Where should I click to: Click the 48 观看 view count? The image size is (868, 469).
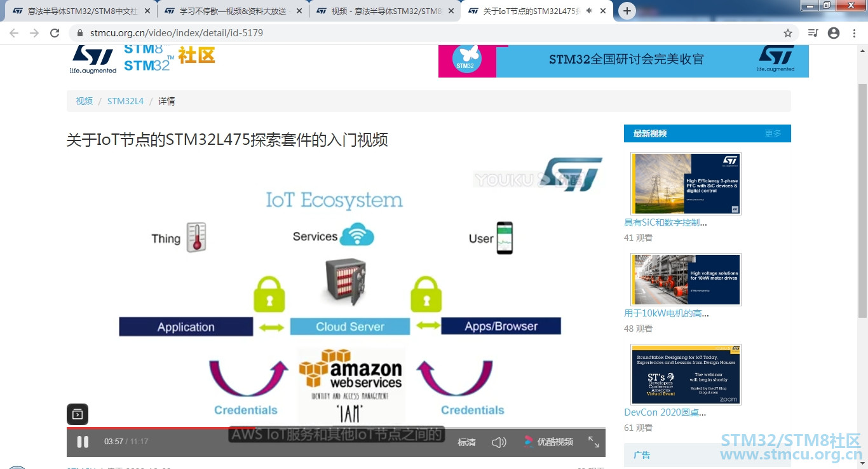(638, 329)
